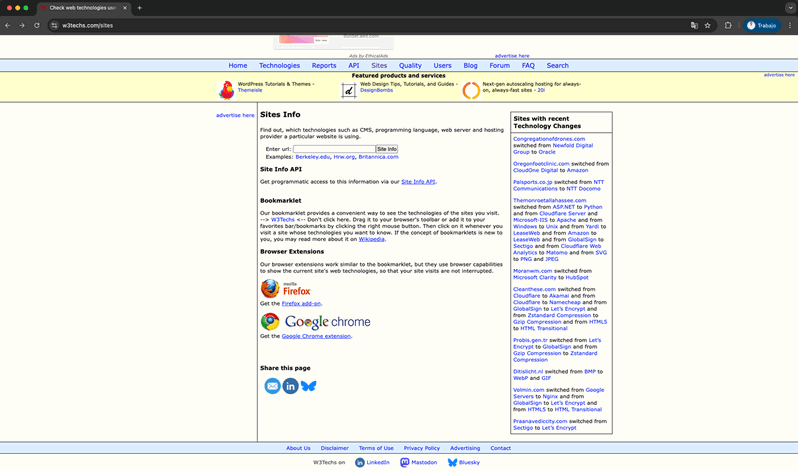
Task: Click the DesignBombs logo icon
Action: point(349,91)
